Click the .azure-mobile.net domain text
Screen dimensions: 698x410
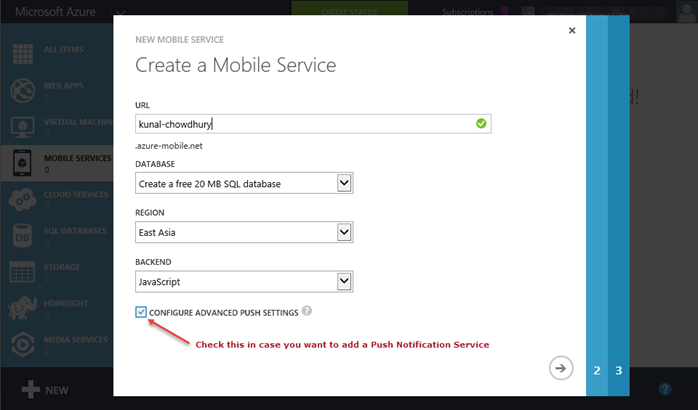tap(169, 146)
